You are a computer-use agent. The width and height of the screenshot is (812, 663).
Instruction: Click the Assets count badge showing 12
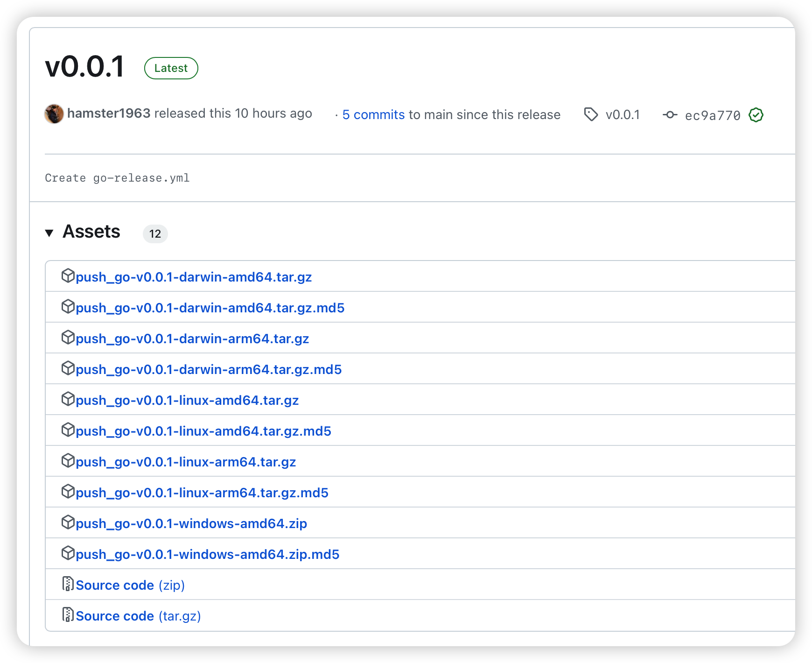pos(155,234)
